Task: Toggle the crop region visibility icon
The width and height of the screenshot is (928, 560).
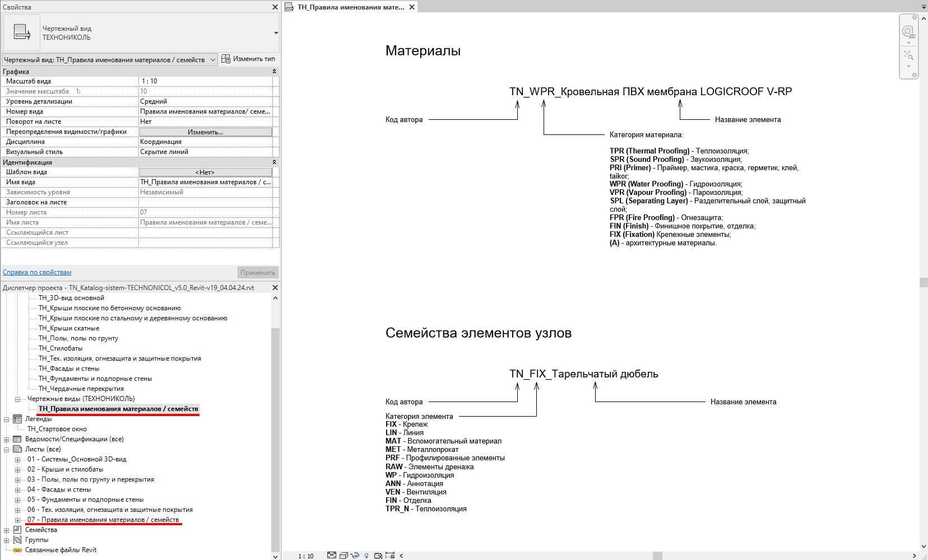Action: tap(379, 556)
